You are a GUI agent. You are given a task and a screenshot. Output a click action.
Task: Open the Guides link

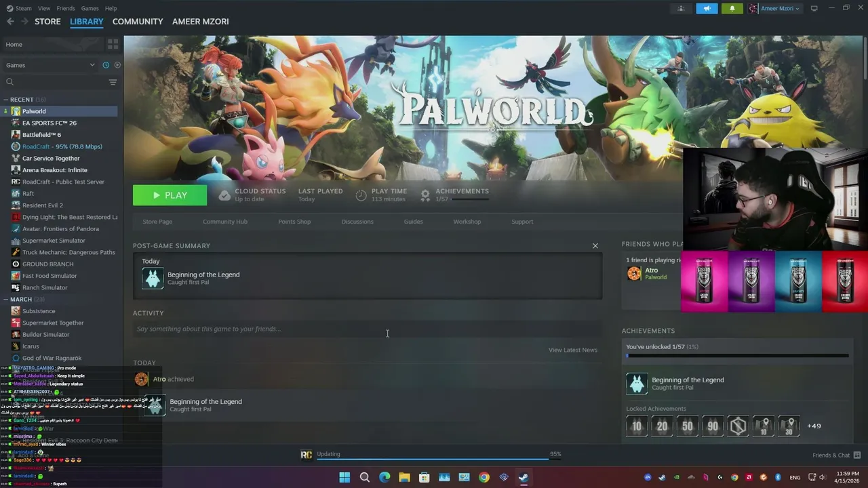[413, 222]
